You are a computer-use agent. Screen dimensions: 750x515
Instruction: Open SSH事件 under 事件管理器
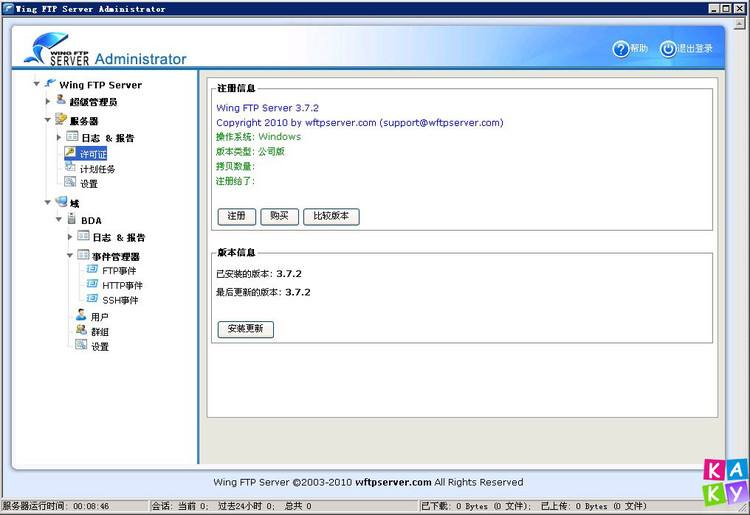point(120,300)
